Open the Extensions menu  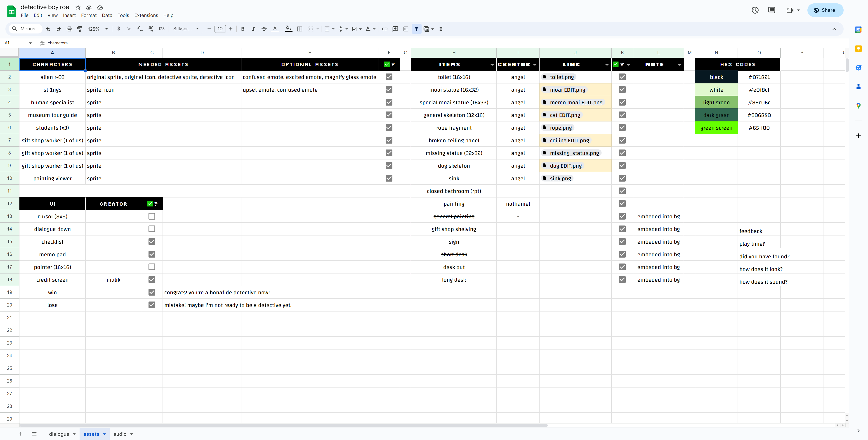click(146, 16)
